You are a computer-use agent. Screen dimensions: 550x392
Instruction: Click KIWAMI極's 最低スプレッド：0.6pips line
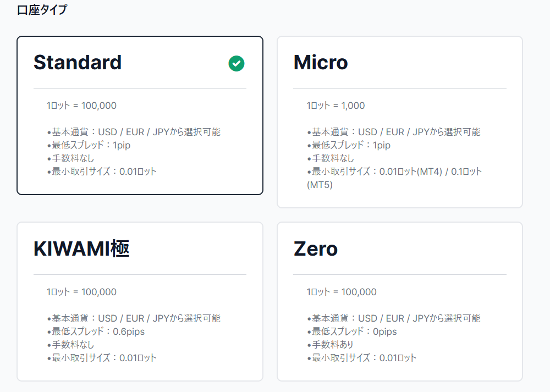tap(96, 332)
